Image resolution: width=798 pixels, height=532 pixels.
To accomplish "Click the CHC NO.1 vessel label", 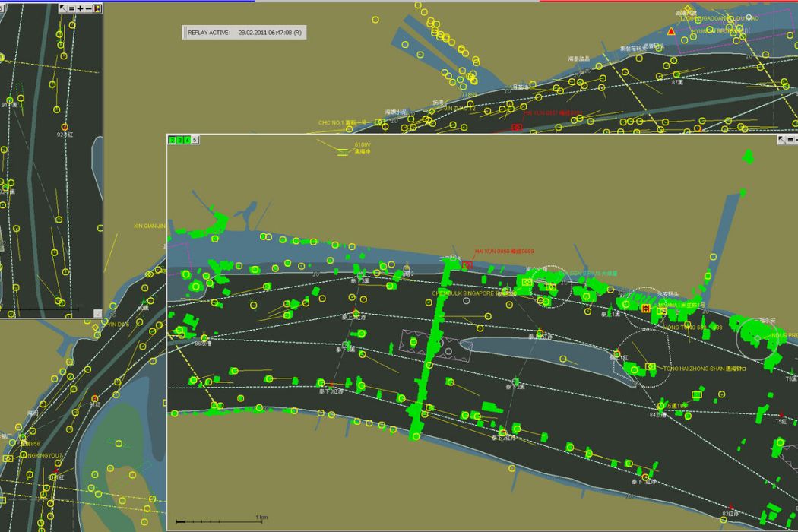I will 342,122.
